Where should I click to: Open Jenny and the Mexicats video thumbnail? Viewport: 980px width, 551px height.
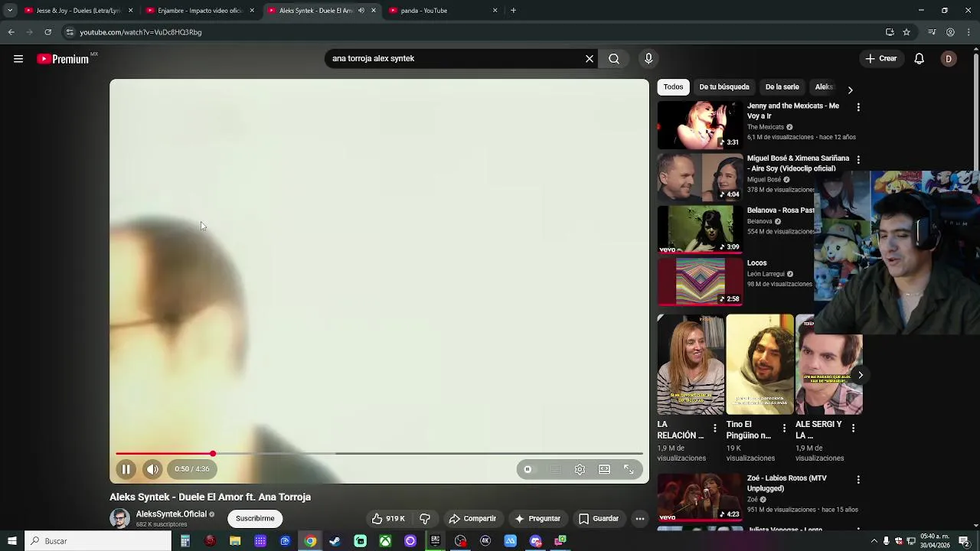click(700, 125)
